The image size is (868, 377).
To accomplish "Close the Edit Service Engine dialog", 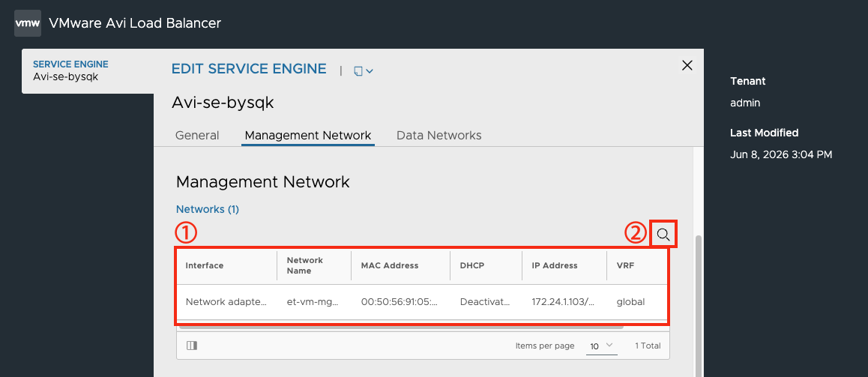I will (687, 65).
